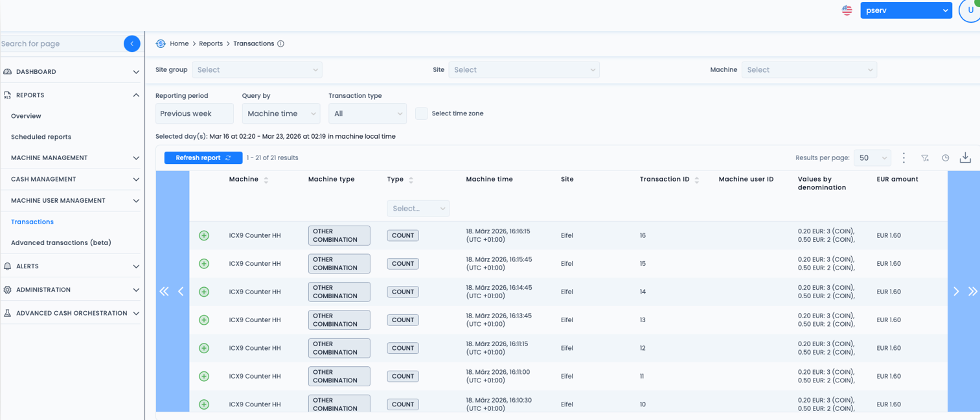Go to Home via breadcrumb
Image resolution: width=980 pixels, height=420 pixels.
tap(179, 43)
